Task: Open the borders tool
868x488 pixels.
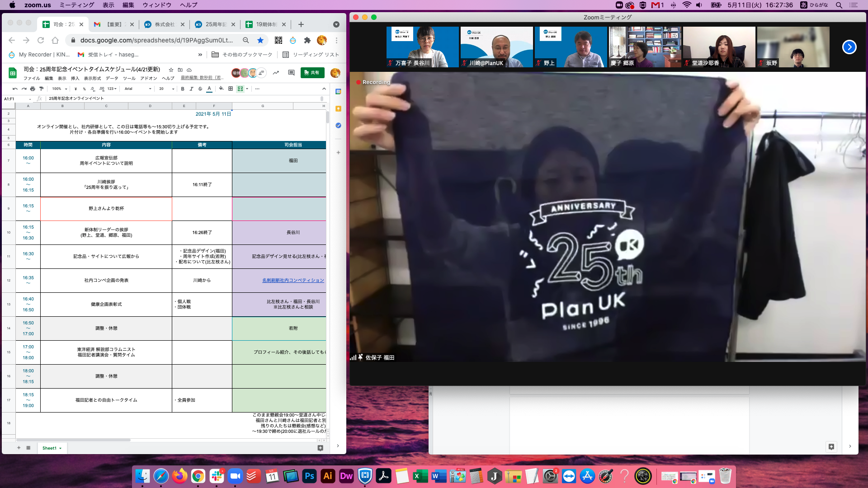Action: click(231, 89)
